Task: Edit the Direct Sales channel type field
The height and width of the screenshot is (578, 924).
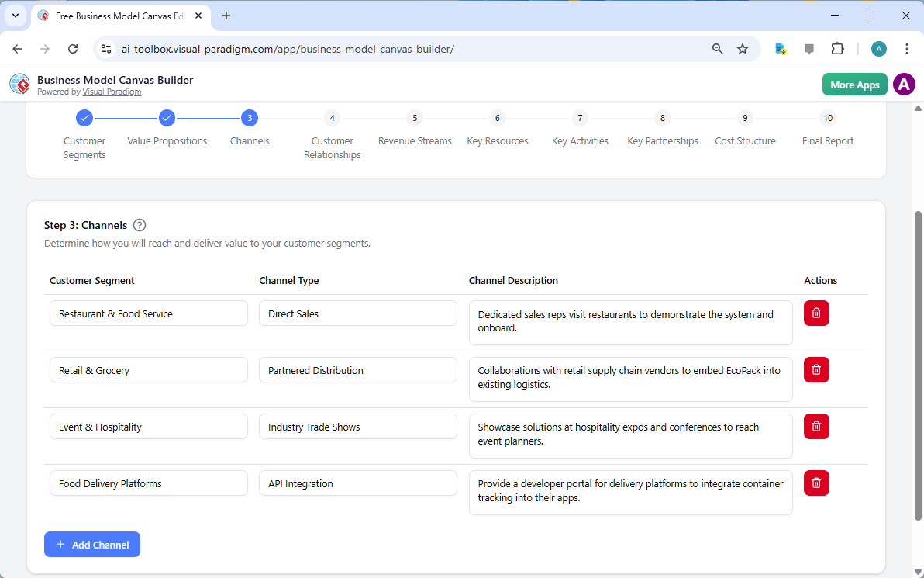Action: coord(357,313)
